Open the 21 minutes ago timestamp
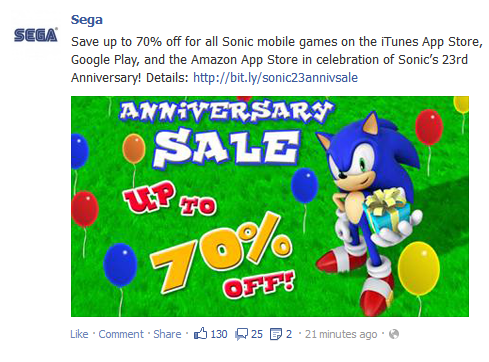The height and width of the screenshot is (362, 489). click(x=341, y=334)
